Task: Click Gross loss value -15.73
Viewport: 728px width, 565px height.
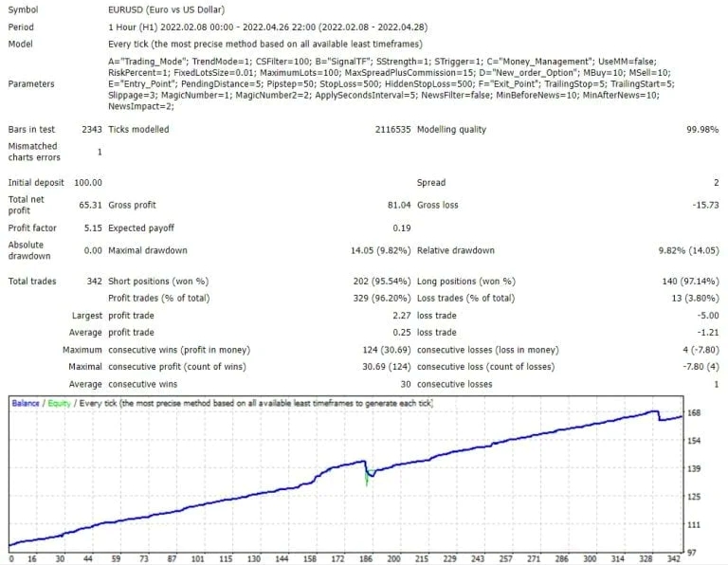Action: click(x=705, y=205)
